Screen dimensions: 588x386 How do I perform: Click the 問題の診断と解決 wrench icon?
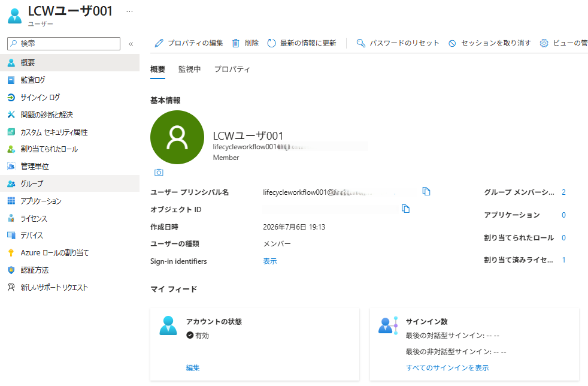tap(11, 114)
